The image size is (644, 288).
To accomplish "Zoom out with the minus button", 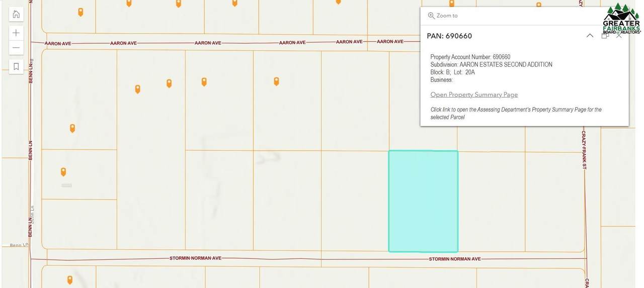I will [16, 48].
